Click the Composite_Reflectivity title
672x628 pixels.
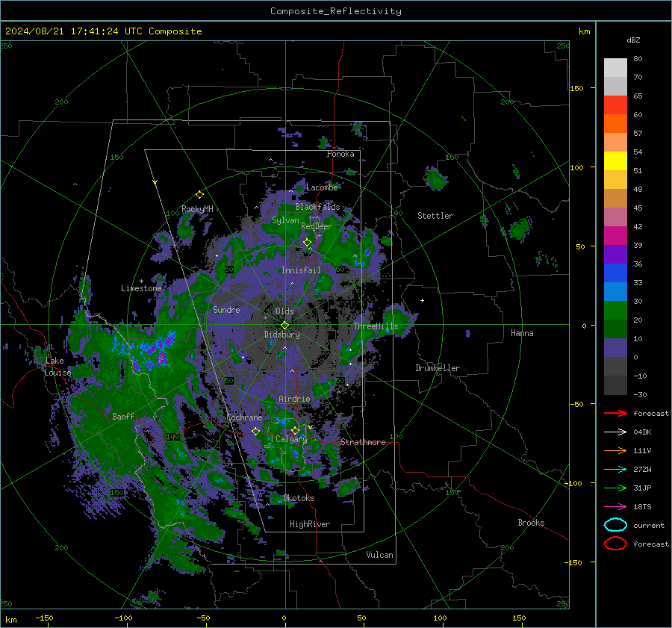[335, 11]
